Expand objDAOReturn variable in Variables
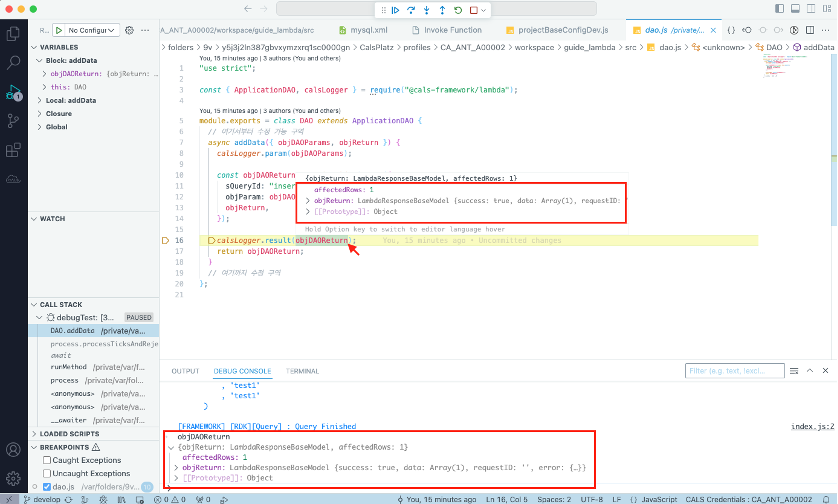Viewport: 838px width, 504px height. pyautogui.click(x=45, y=74)
